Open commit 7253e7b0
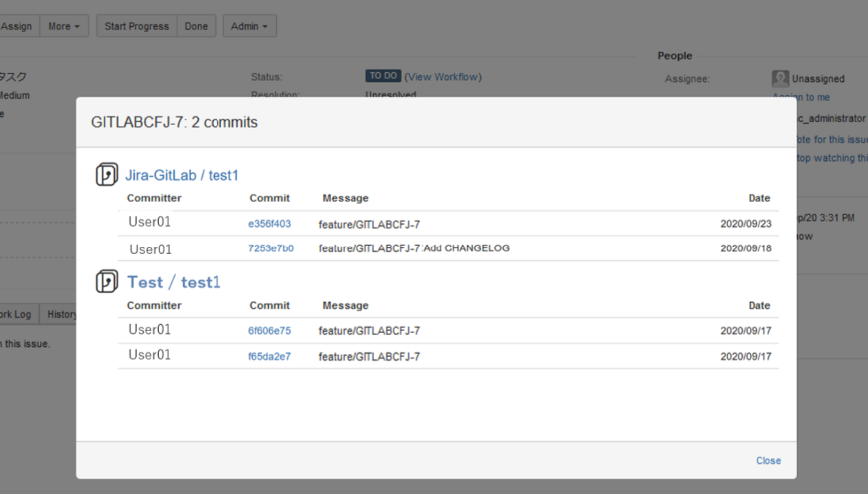The height and width of the screenshot is (494, 868). [271, 248]
